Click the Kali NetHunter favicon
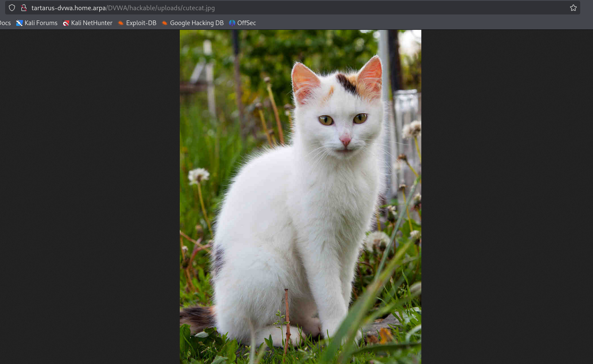Image resolution: width=593 pixels, height=364 pixels. click(66, 23)
